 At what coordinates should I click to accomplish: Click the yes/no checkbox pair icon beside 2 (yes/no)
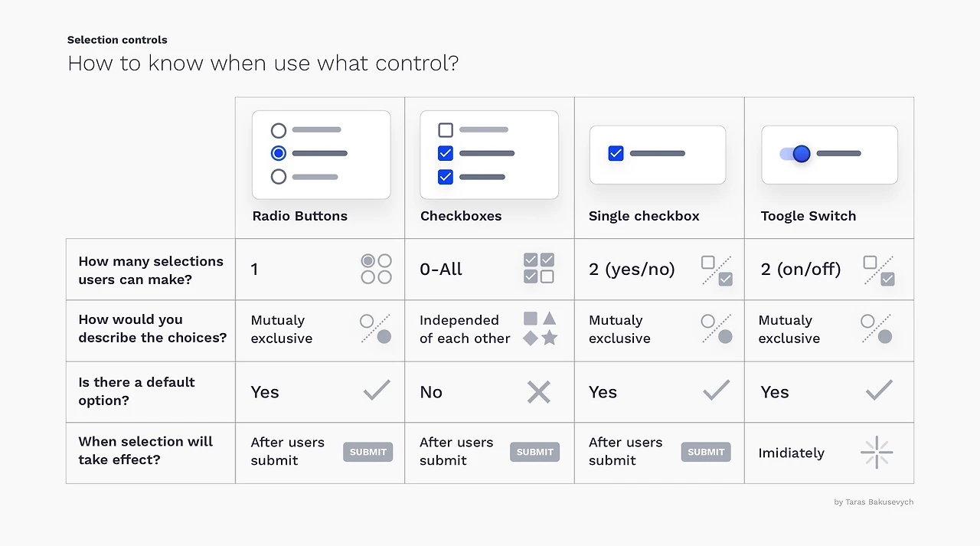[x=717, y=270]
